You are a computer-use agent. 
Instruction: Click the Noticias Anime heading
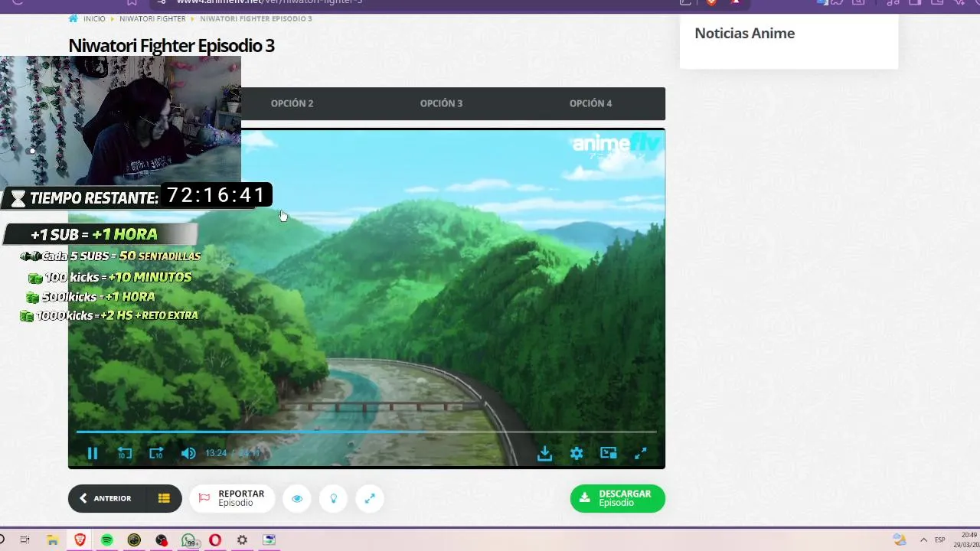(x=744, y=33)
